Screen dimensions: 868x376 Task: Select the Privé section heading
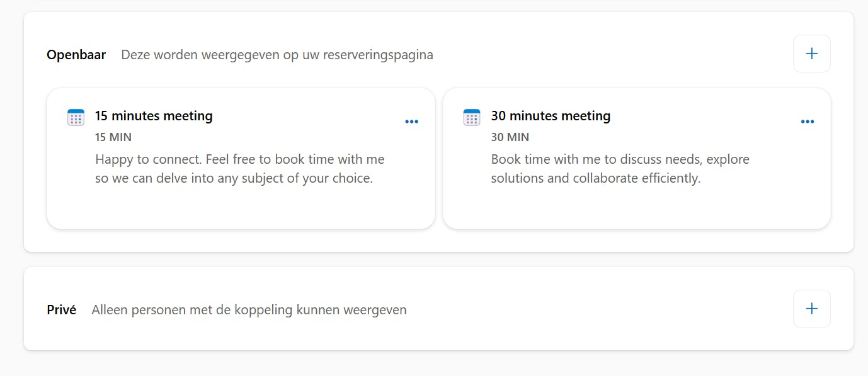(61, 310)
